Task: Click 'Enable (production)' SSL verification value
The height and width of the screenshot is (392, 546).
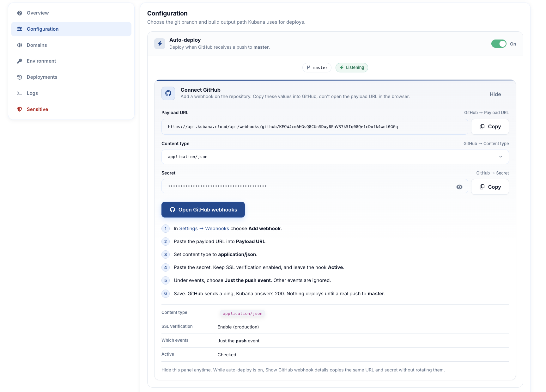Action: (x=238, y=327)
